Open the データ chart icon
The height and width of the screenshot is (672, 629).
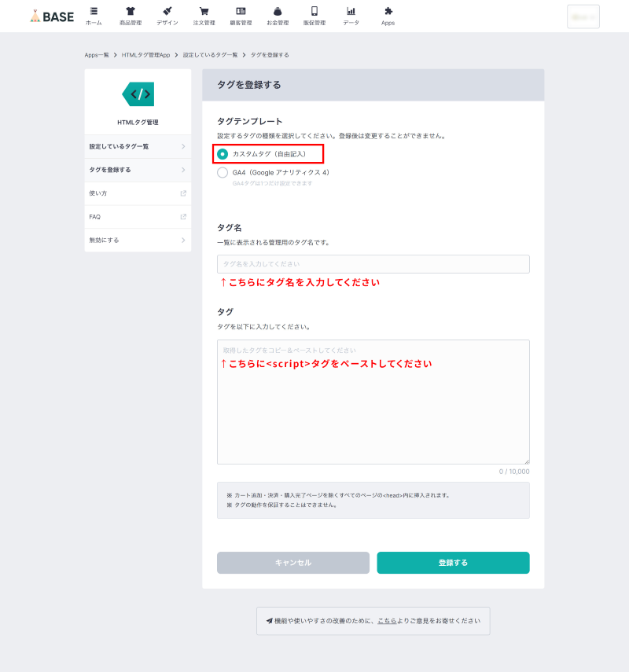tap(351, 11)
